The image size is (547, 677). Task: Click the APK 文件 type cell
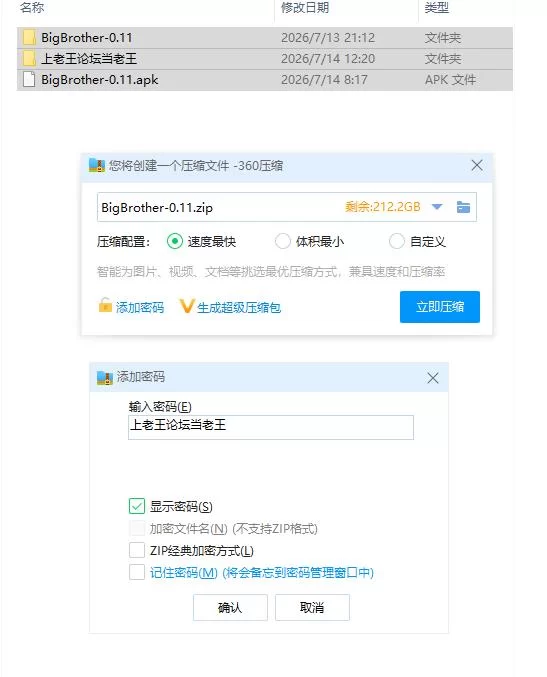[x=450, y=79]
